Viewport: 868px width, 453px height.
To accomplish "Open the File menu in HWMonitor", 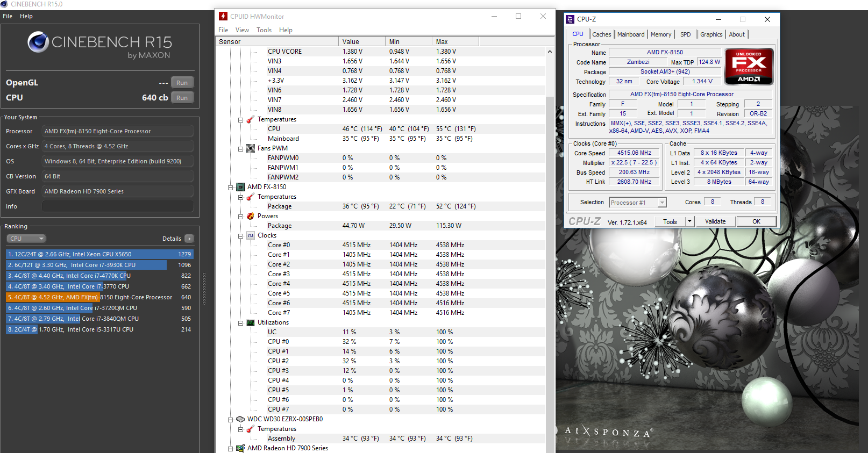I will pyautogui.click(x=223, y=30).
